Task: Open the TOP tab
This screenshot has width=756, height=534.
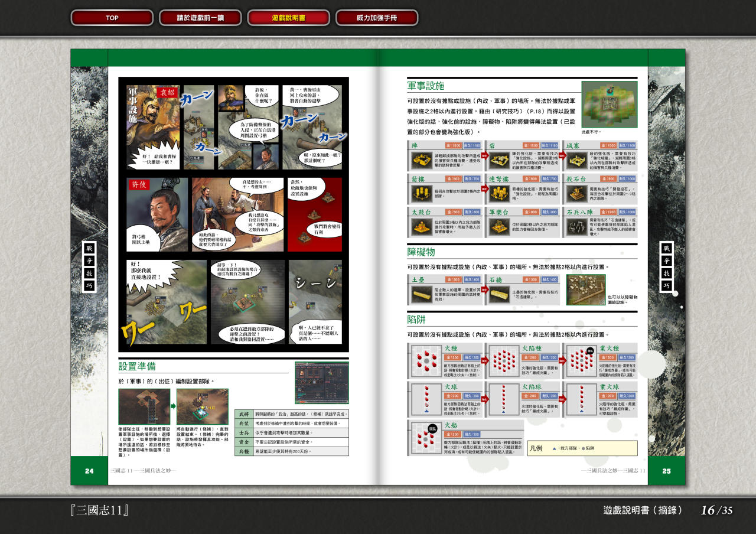Action: coord(112,18)
